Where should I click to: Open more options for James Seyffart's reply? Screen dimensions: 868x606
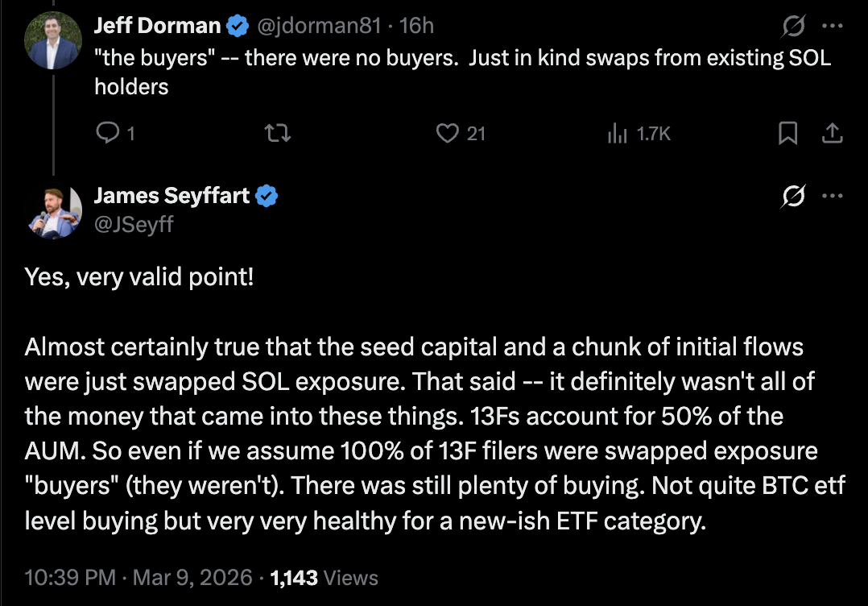tap(834, 195)
